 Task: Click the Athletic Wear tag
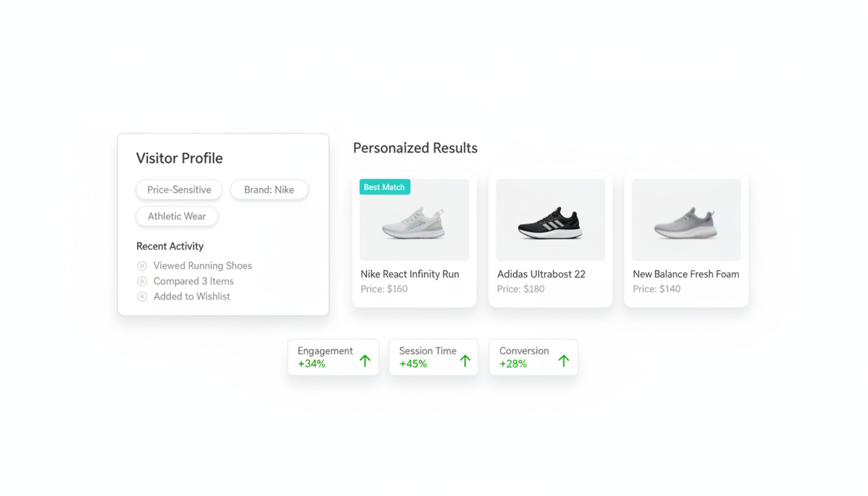(176, 216)
